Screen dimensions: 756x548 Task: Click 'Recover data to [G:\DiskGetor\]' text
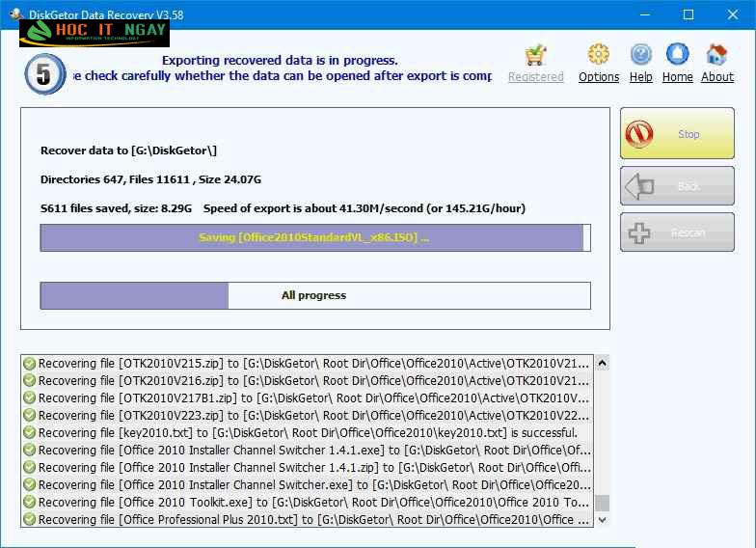pos(129,151)
